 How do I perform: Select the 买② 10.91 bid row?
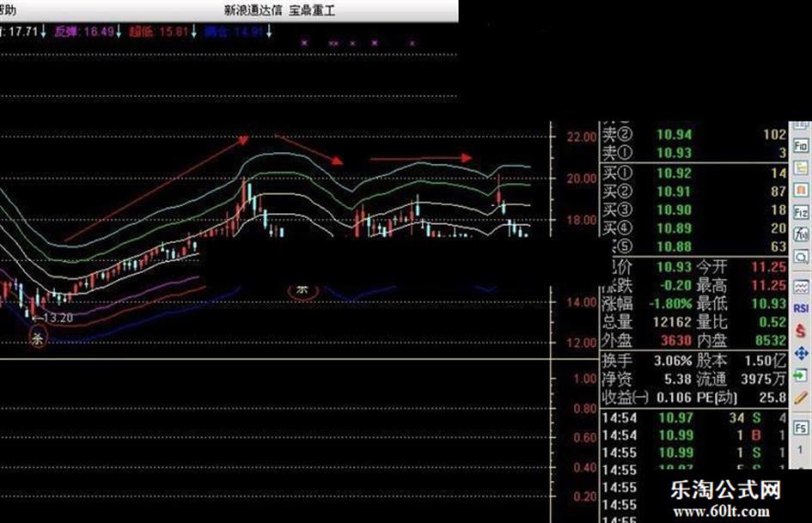694,192
